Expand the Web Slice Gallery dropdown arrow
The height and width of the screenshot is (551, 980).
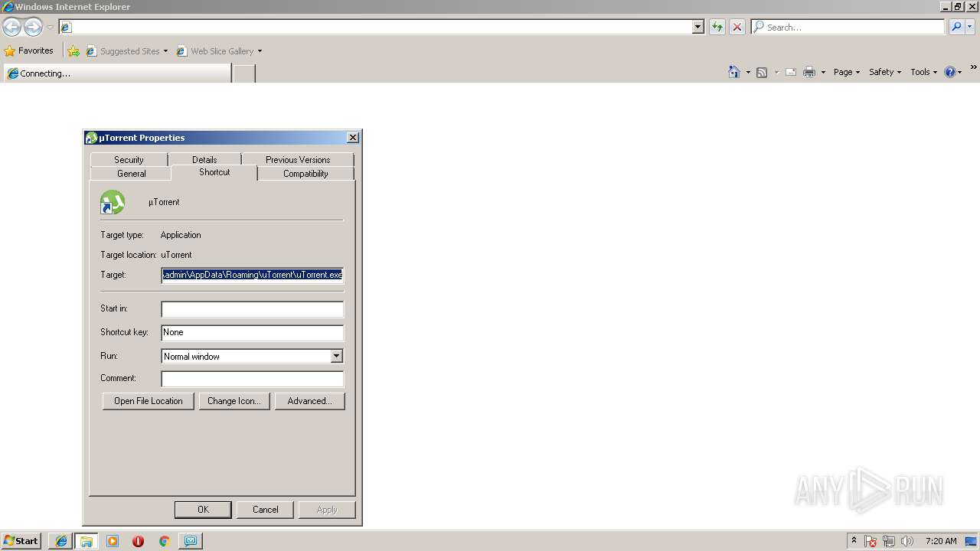[260, 51]
